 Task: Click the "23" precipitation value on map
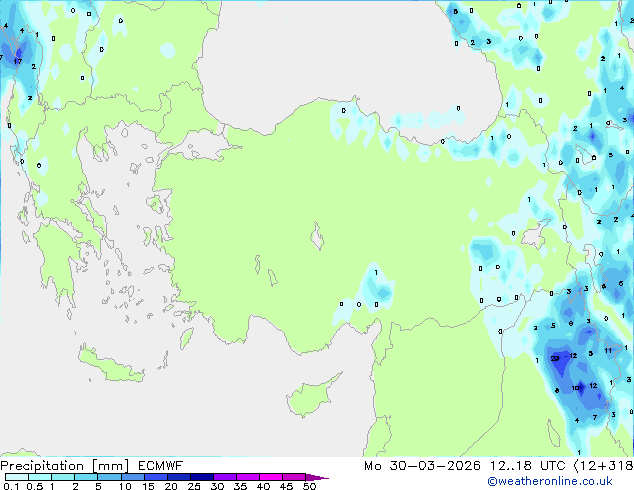click(555, 358)
